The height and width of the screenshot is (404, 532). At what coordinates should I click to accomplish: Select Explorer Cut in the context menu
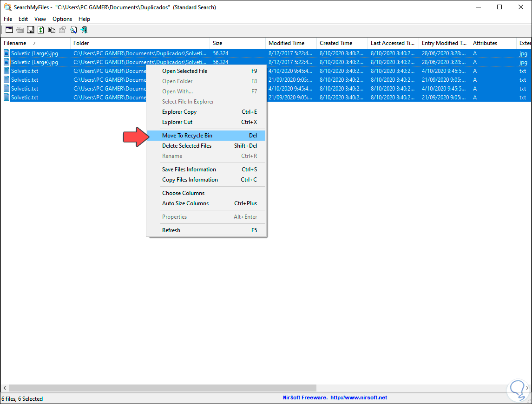point(207,122)
